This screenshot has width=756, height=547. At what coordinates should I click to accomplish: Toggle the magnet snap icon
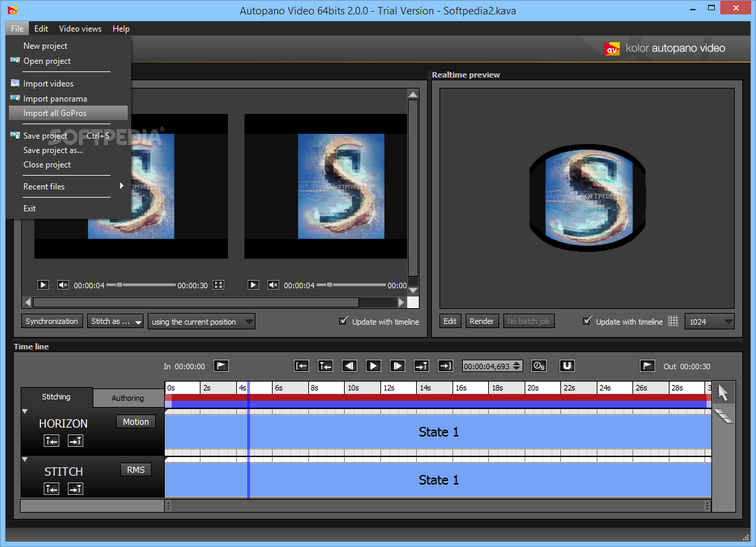[566, 366]
